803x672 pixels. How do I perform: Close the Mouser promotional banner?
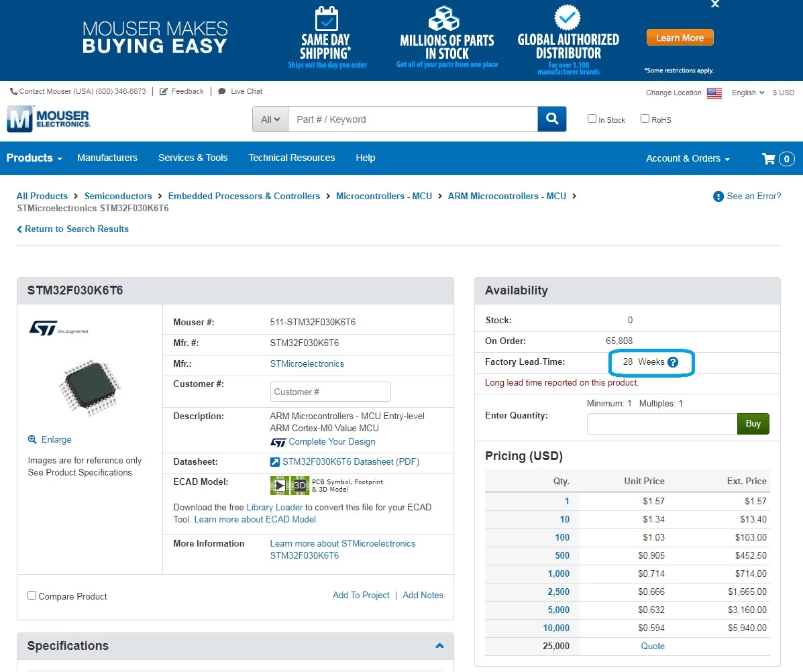pos(715,4)
